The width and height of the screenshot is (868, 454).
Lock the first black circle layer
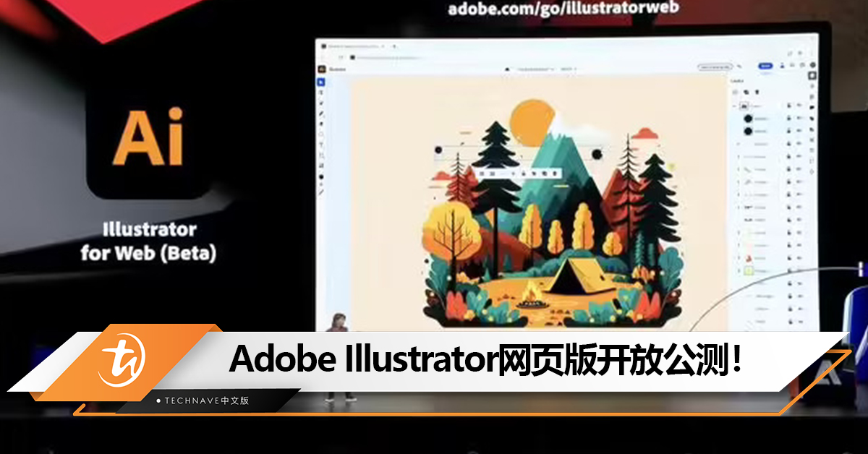point(788,118)
